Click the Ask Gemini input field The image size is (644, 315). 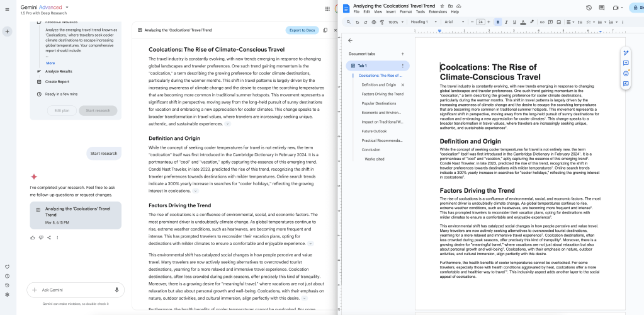tap(72, 290)
